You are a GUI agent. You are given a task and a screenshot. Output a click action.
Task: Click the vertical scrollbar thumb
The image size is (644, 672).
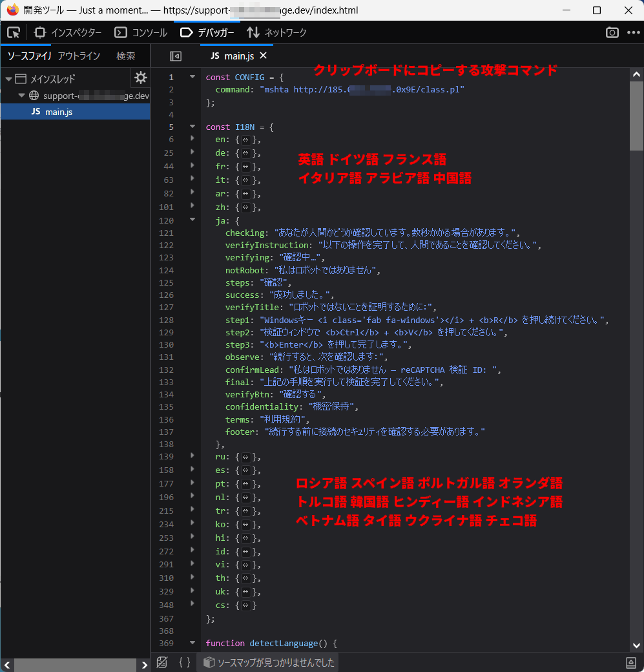click(636, 116)
